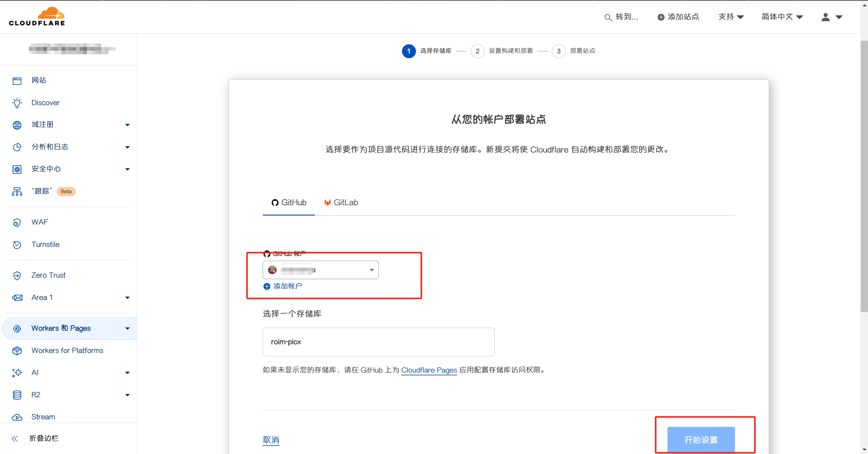Click the 开始设置 button

pos(701,440)
